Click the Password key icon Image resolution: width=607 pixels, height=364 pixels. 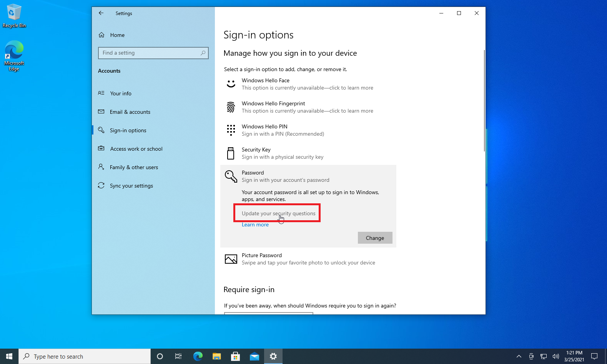click(x=231, y=176)
